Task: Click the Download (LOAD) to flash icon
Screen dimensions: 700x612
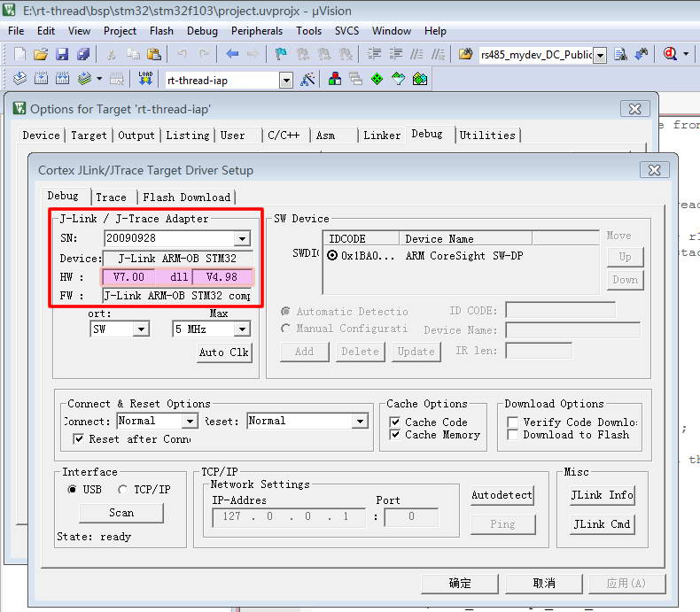Action: [145, 79]
